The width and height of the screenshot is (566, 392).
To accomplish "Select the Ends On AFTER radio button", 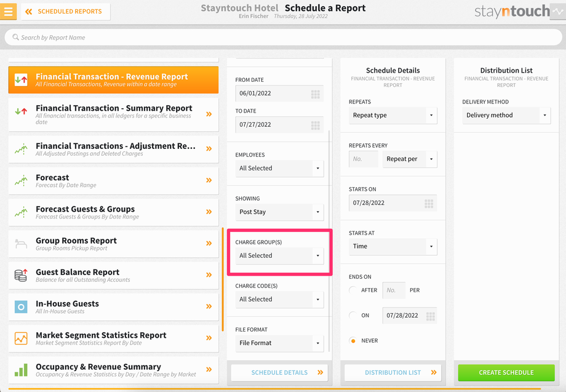I will pyautogui.click(x=353, y=290).
